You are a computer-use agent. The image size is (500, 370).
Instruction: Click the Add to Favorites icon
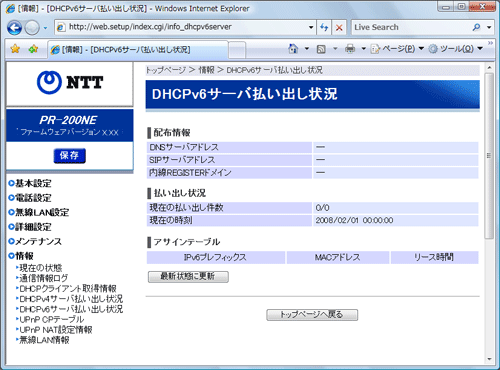coord(33,49)
